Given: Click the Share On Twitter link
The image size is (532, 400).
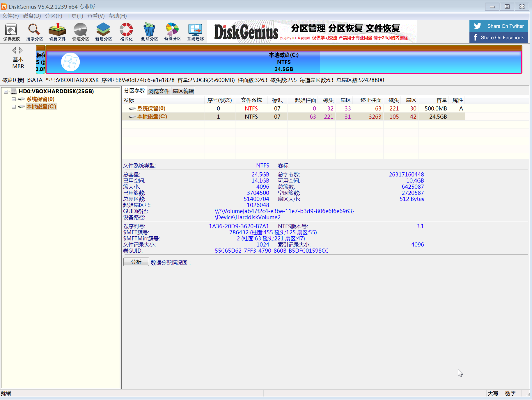Looking at the screenshot, I should [499, 26].
